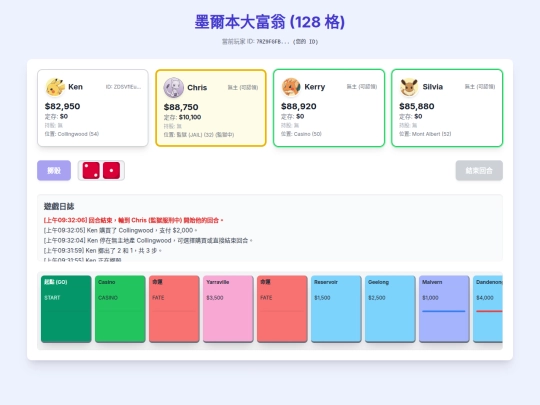Image resolution: width=540 pixels, height=405 pixels.
Task: Click the Dandenong $4,000 tile
Action: (488, 309)
